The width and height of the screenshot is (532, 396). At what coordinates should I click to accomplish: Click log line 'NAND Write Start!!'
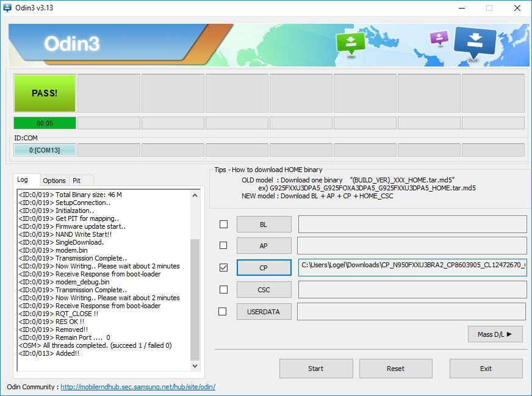point(65,234)
